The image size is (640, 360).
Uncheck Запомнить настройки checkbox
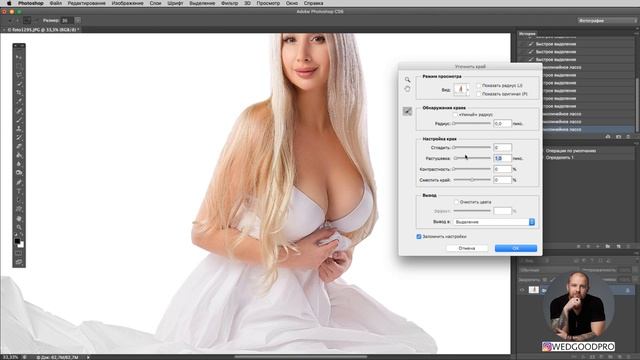coord(419,236)
